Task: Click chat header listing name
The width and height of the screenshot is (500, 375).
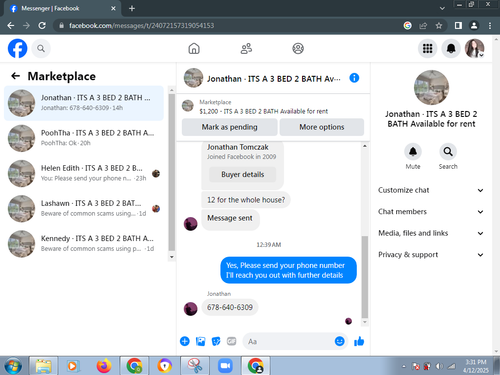Action: [274, 79]
